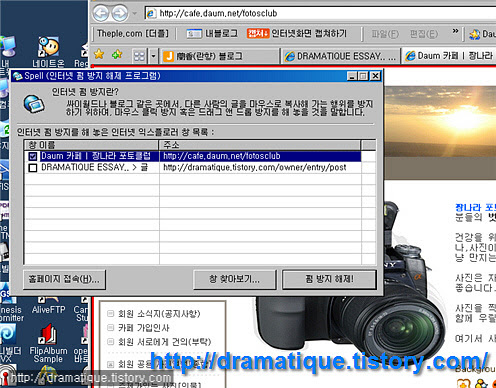Screen dimensions: 496x388
Task: Switch to the Daum 카페 | 장나라 tab
Action: pyautogui.click(x=449, y=56)
